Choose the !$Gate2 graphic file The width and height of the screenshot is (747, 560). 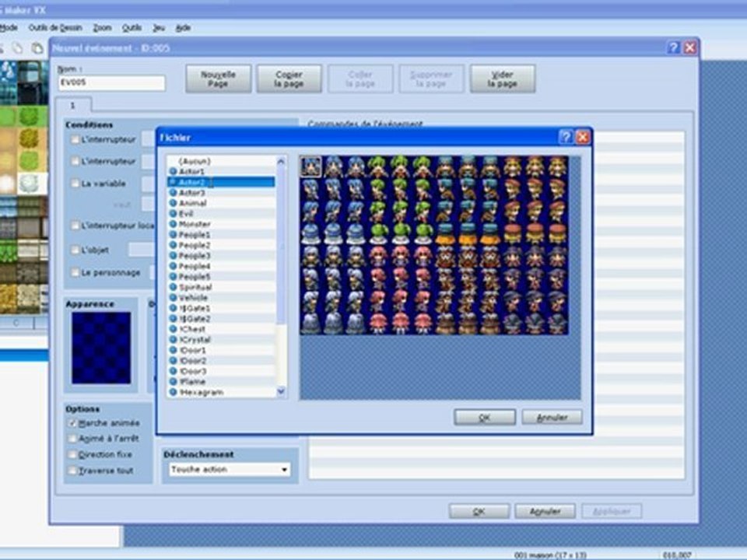[221, 318]
